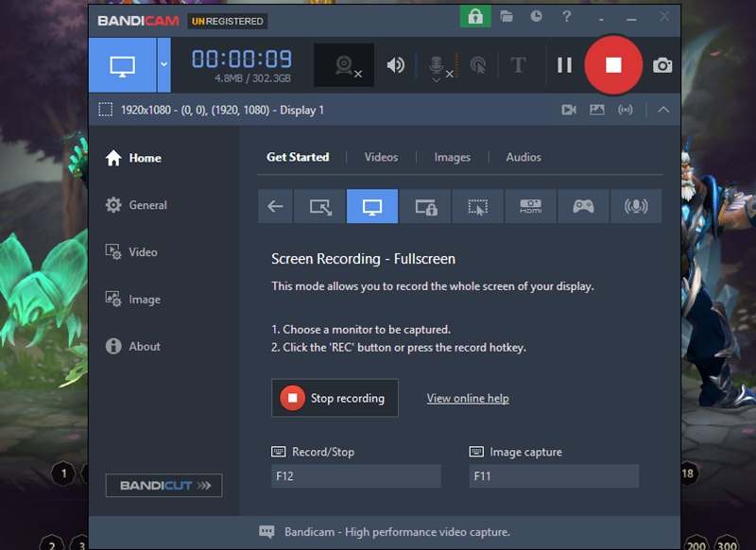Open help question mark icon
The height and width of the screenshot is (550, 756).
pyautogui.click(x=566, y=16)
